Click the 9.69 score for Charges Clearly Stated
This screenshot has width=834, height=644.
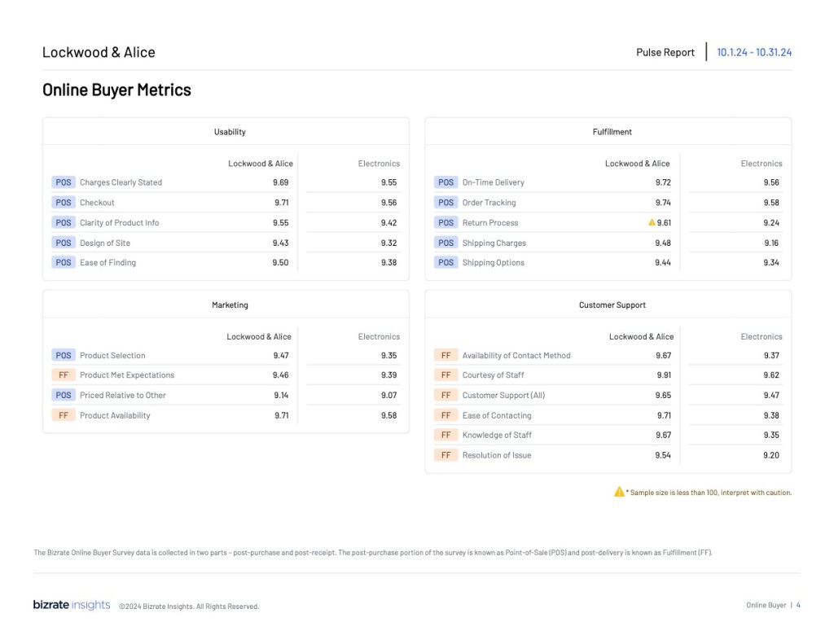281,182
